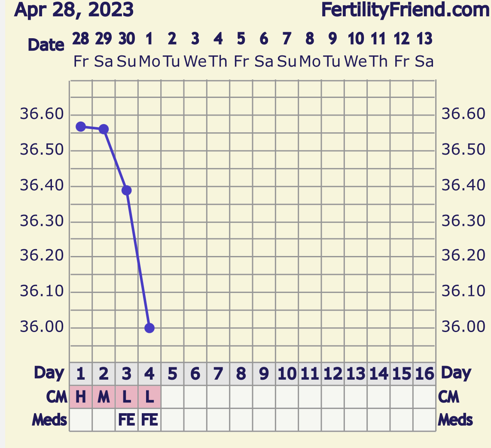Open the pink M cell in CM row

(104, 397)
